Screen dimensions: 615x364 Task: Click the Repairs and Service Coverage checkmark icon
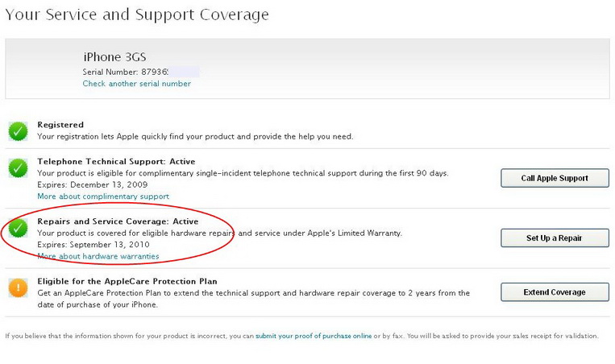(x=18, y=228)
